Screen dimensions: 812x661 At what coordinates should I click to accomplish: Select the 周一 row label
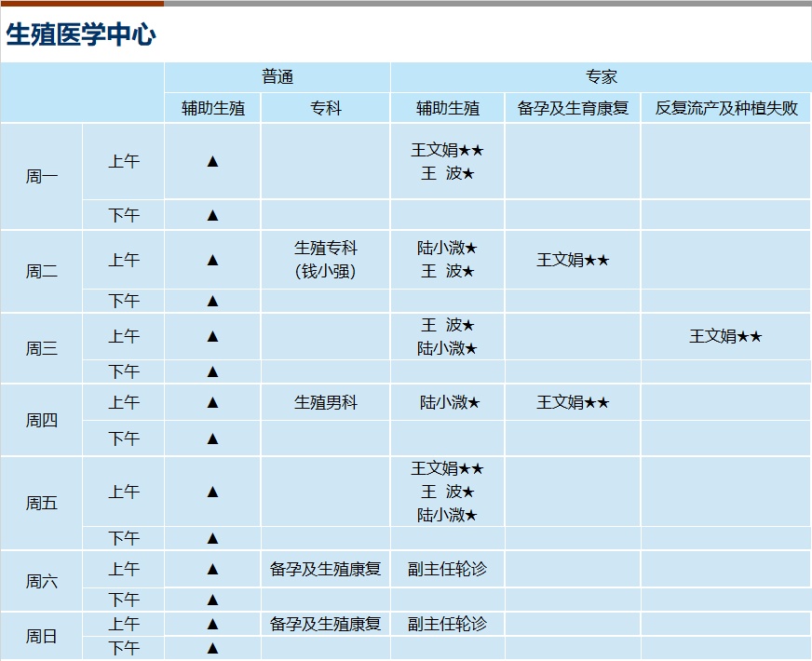point(41,177)
